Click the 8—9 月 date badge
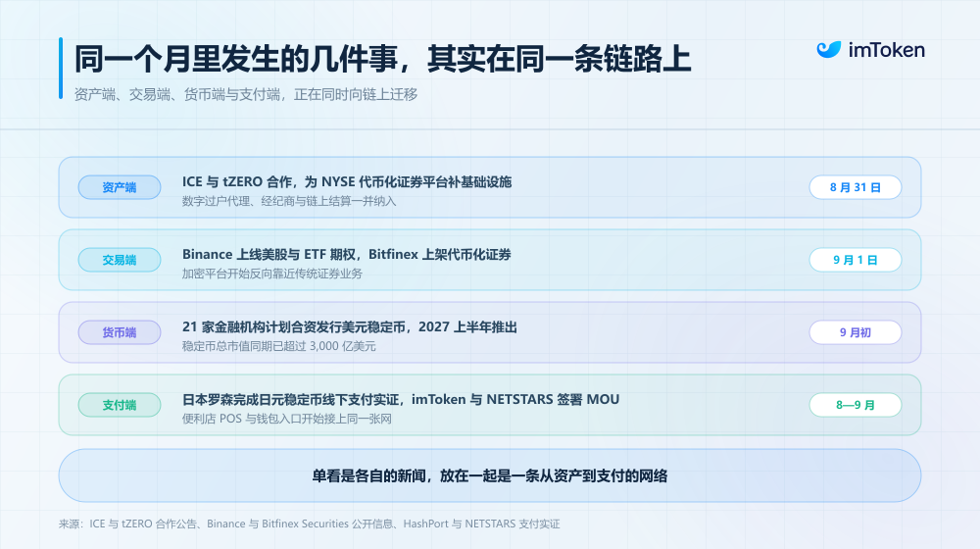Screen dimensions: 980x549 pos(855,405)
